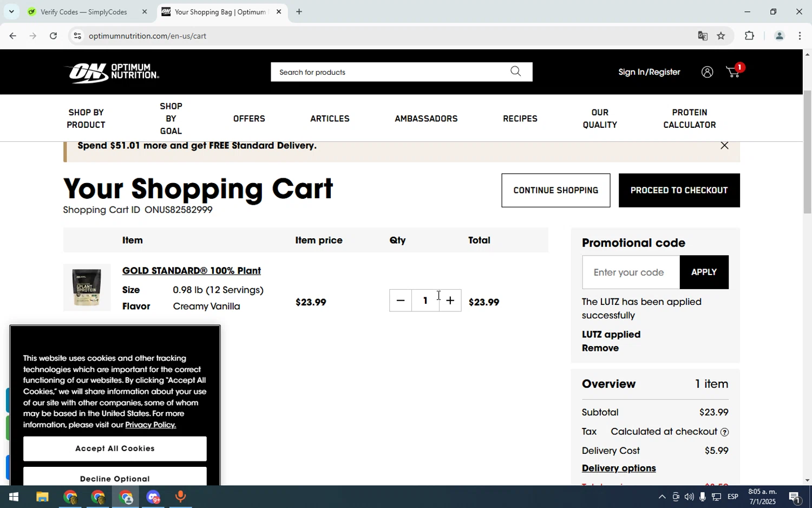The height and width of the screenshot is (508, 812).
Task: Click the search magnifier icon
Action: 515,71
